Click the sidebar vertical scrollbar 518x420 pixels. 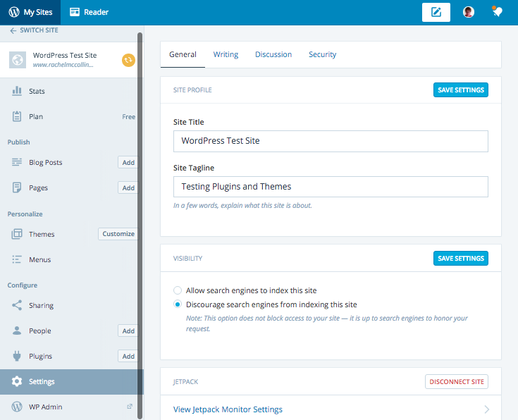pos(140,226)
